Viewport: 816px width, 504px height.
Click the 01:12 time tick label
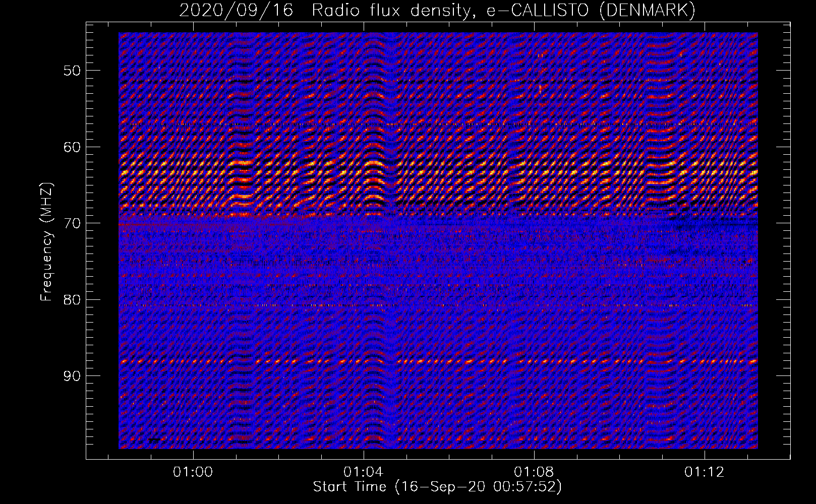pos(704,472)
